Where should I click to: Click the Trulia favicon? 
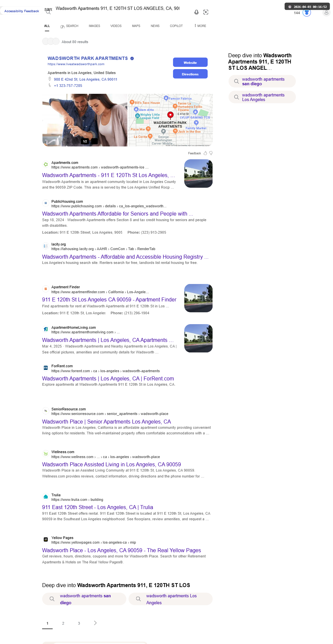[46, 497]
